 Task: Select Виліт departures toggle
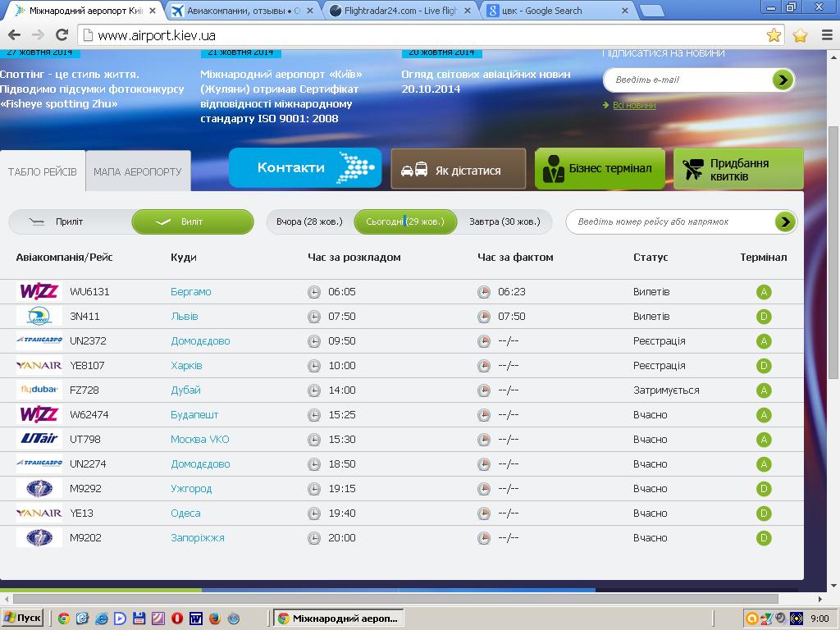pos(192,221)
